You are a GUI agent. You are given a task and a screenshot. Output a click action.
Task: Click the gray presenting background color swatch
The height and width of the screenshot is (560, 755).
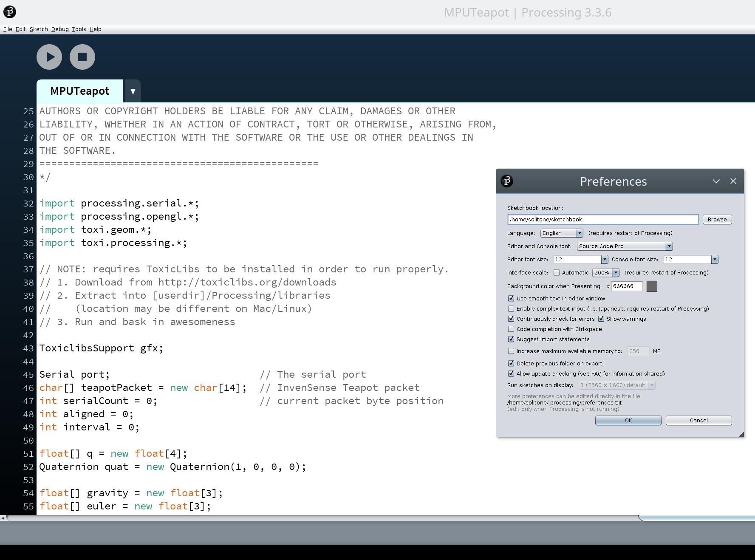(x=652, y=286)
